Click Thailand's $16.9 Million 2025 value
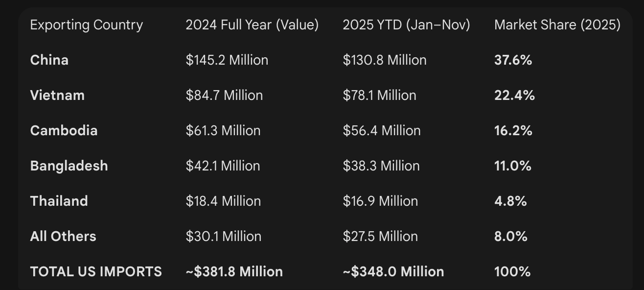Screen dimensions: 644x290 pos(380,201)
